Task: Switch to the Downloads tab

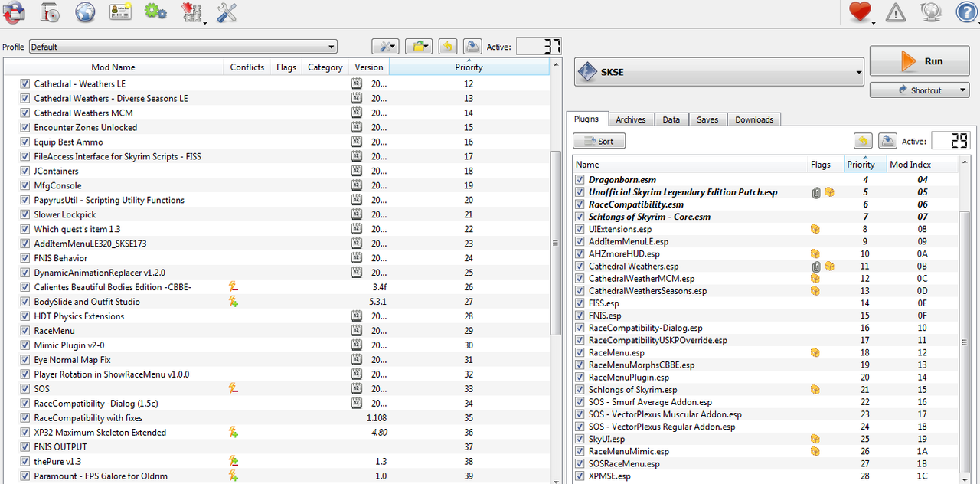Action: [x=754, y=119]
